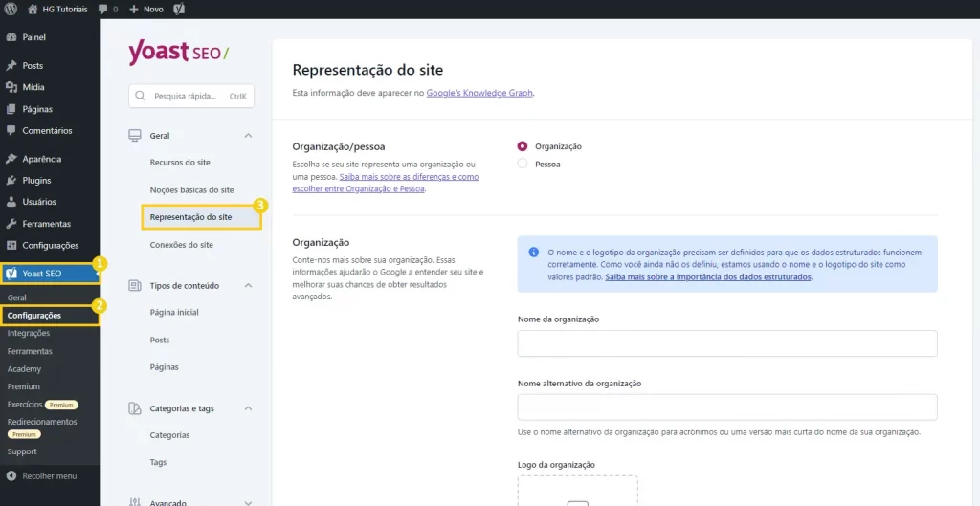Click the Ferramentas wrench icon
The height and width of the screenshot is (506, 980).
coord(11,224)
